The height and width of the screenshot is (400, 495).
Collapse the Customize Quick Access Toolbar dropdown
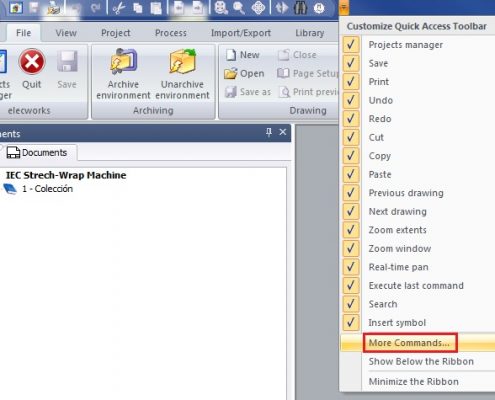tap(344, 7)
